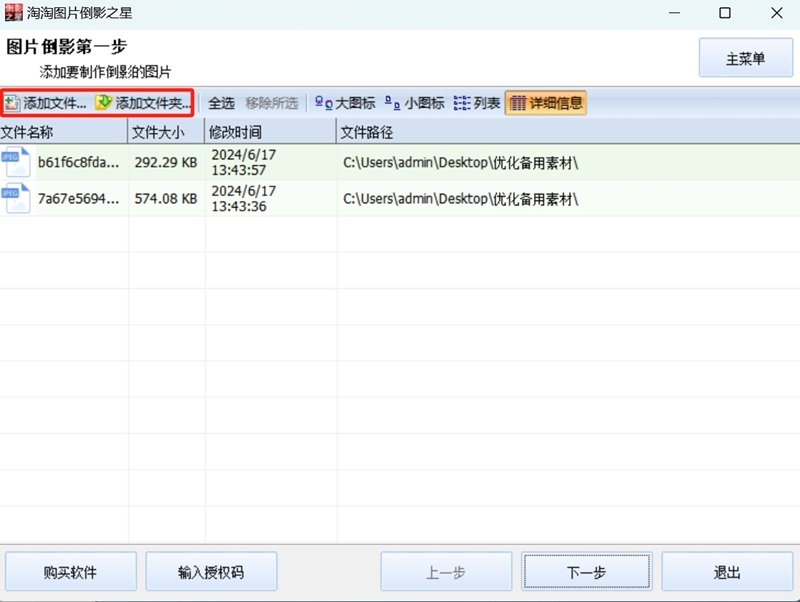This screenshot has height=602, width=800.
Task: Click the app logo in title bar
Action: point(13,12)
